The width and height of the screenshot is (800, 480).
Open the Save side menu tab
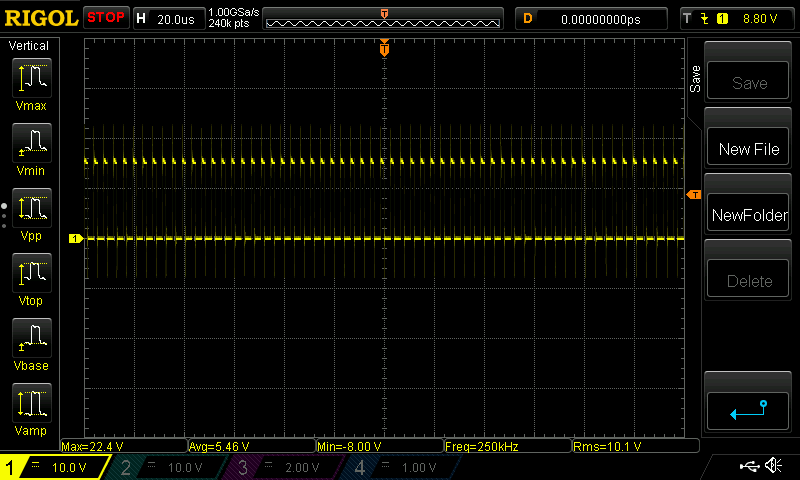pyautogui.click(x=695, y=79)
